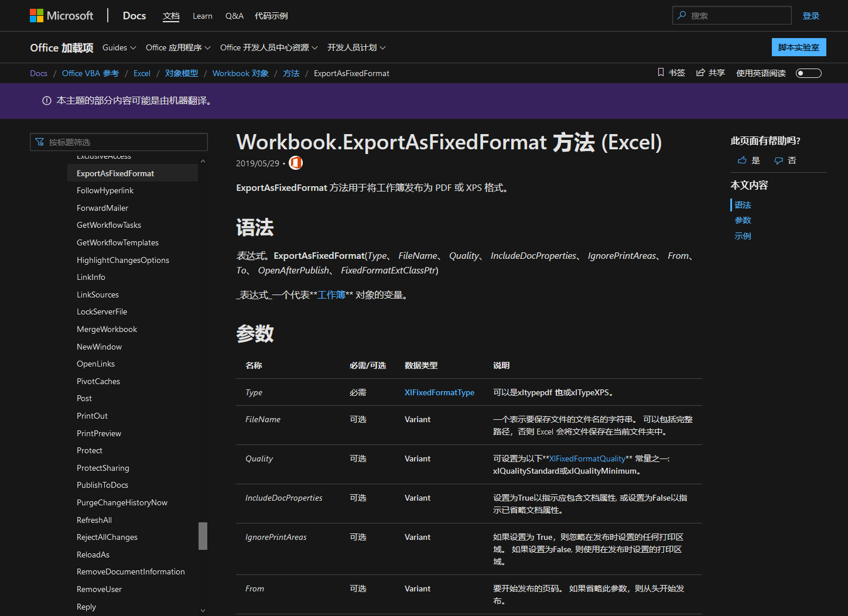Open ForwardMailer in the sidebar
The height and width of the screenshot is (616, 848).
(102, 208)
